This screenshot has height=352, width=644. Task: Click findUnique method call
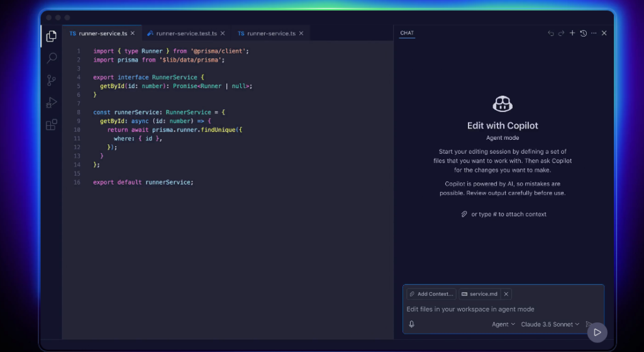coord(218,130)
